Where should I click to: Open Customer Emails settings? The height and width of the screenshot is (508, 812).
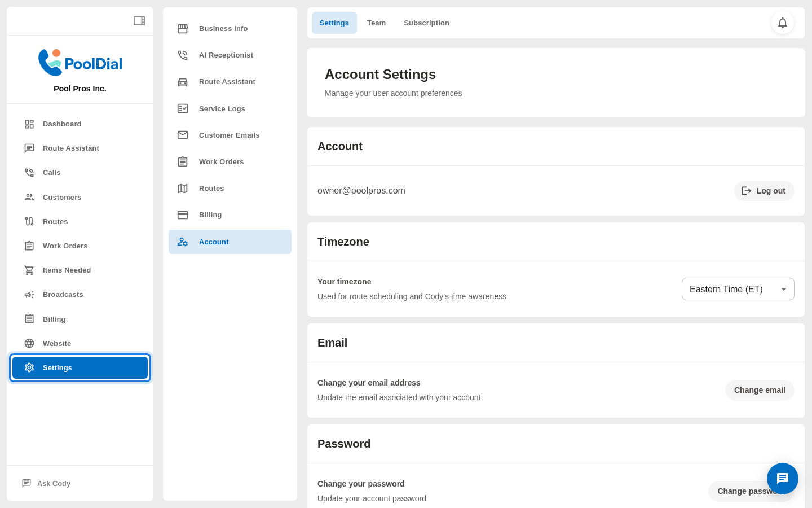click(x=229, y=135)
